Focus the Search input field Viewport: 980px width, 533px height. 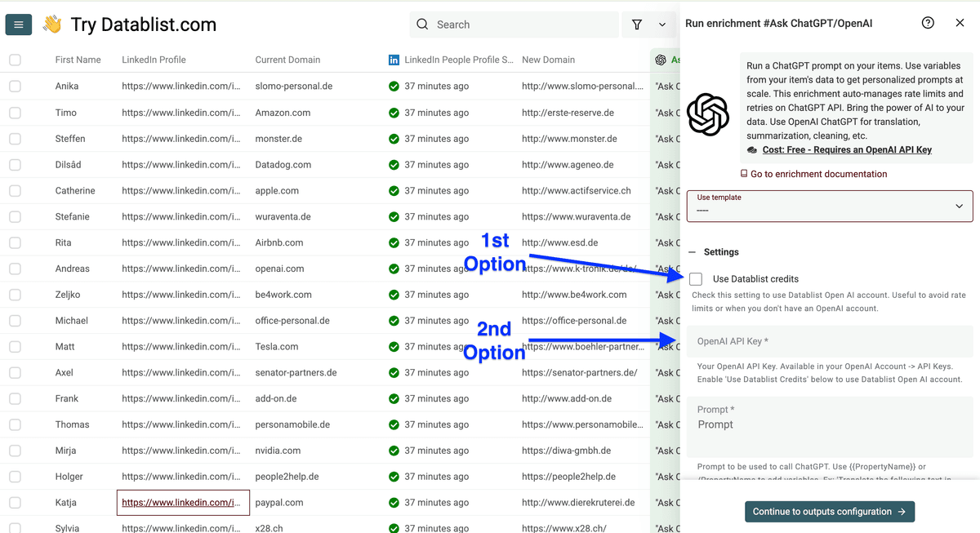[513, 24]
